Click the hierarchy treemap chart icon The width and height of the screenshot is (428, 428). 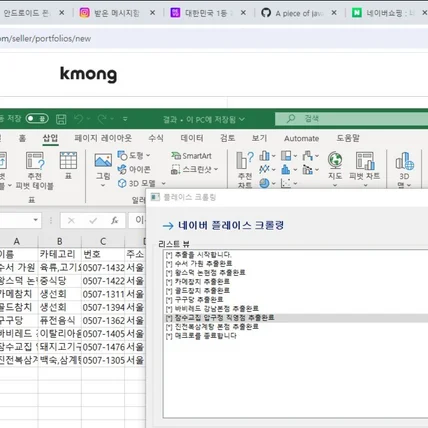pos(286,156)
